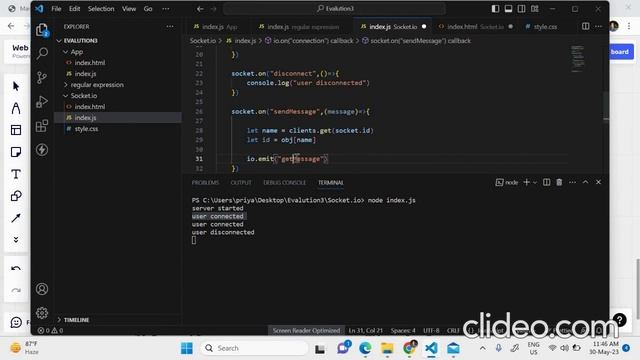Open the Go menu
Screen dimensions: 640x360
pos(148,9)
